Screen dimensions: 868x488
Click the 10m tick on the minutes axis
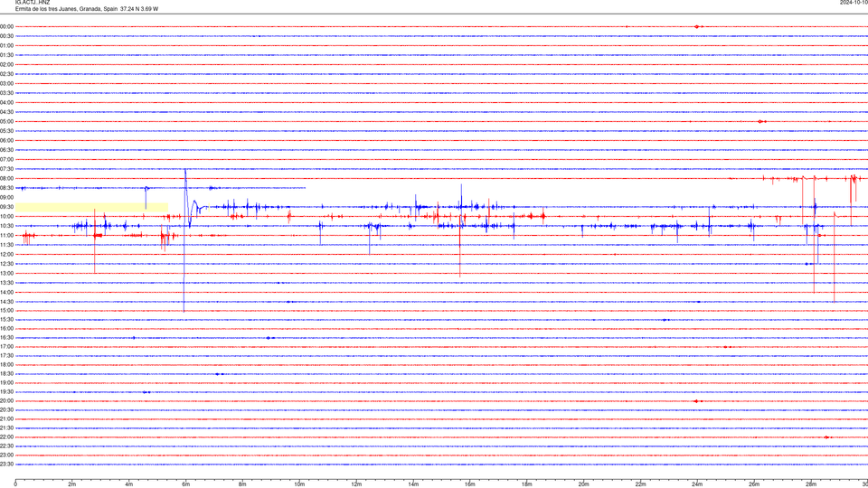[299, 484]
